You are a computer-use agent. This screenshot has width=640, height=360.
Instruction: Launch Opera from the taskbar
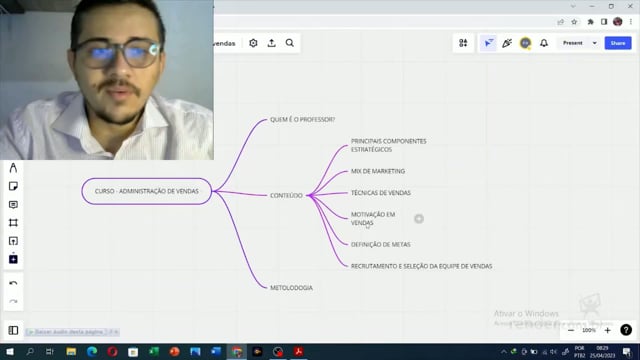coord(113,351)
